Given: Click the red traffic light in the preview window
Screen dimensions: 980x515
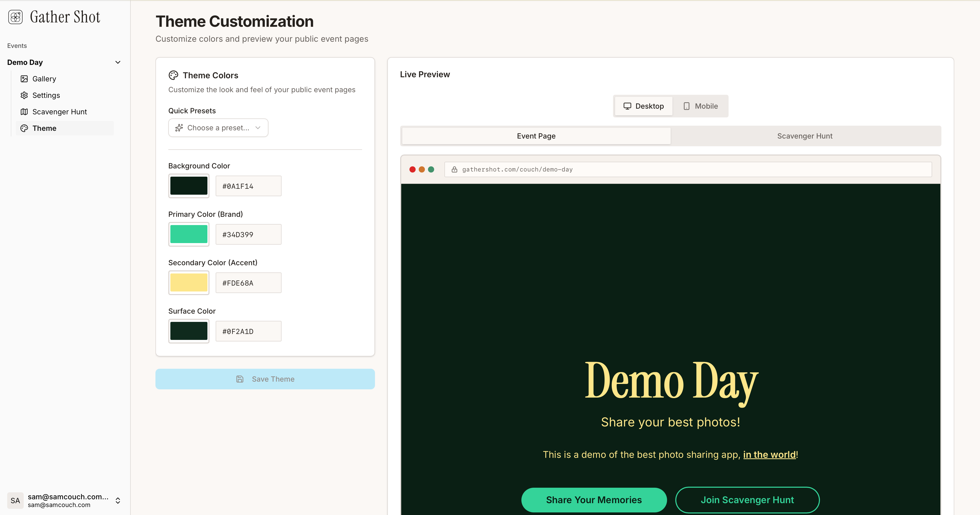Looking at the screenshot, I should [412, 169].
